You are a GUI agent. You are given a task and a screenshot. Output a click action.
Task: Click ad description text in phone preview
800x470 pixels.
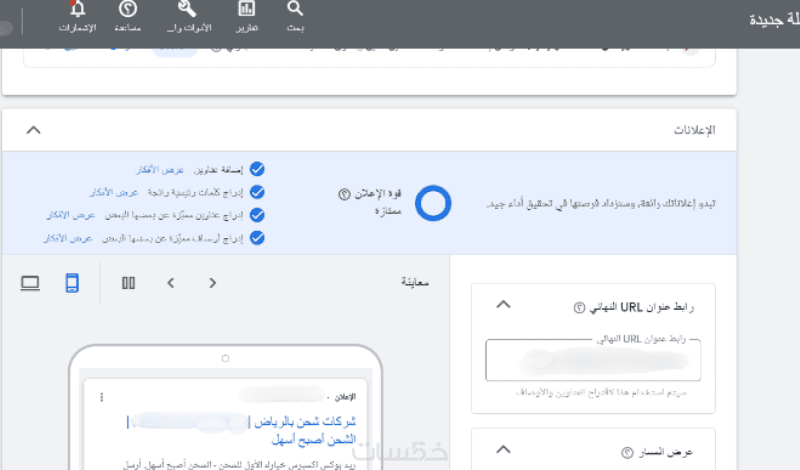pyautogui.click(x=239, y=465)
